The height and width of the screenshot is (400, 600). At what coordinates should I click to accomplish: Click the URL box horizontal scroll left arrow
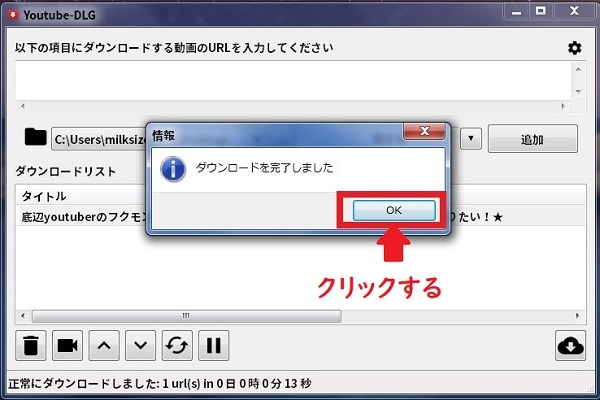[x=23, y=106]
